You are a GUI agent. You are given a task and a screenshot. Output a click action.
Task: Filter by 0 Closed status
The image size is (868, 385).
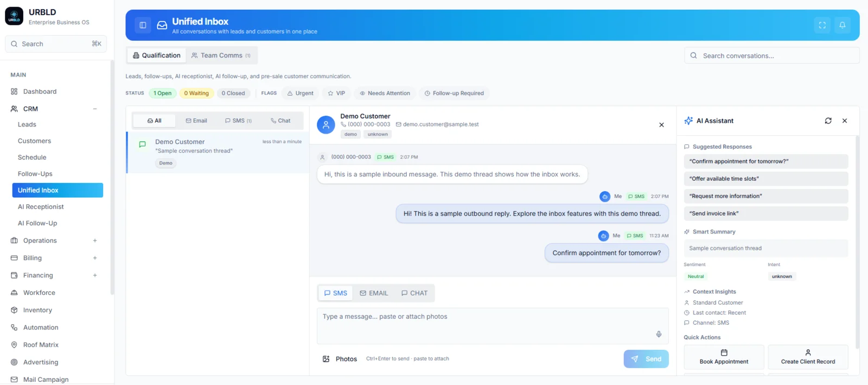point(233,93)
